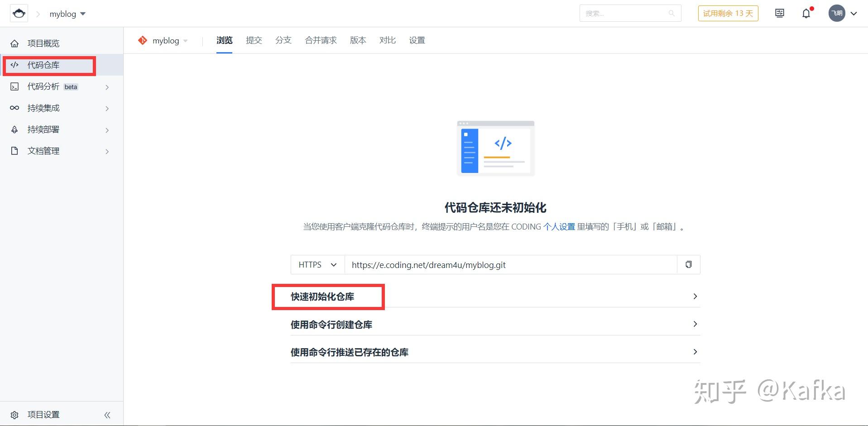Select the 持续集成 sidebar icon
This screenshot has height=426, width=868.
14,108
